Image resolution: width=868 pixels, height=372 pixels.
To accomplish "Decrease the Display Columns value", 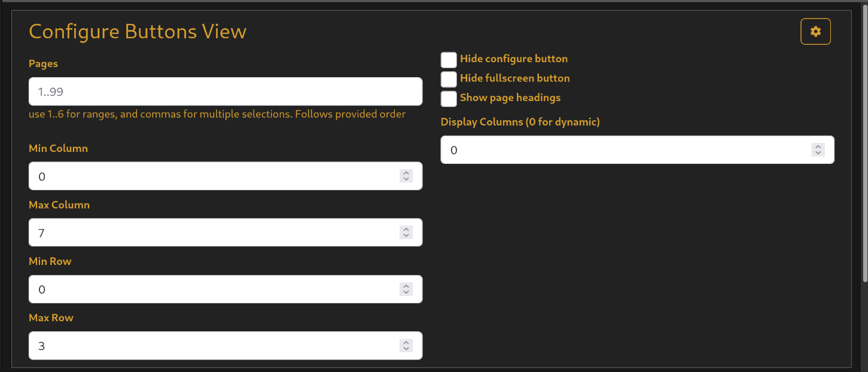I will pos(818,153).
